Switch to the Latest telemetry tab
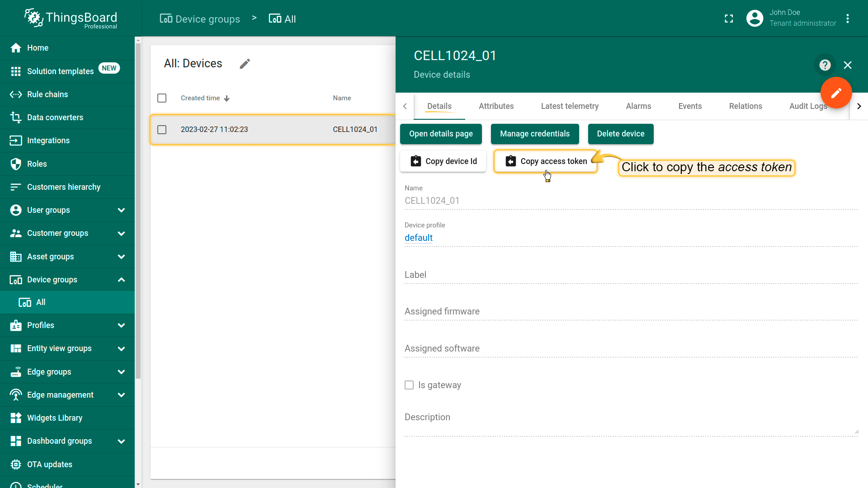This screenshot has width=868, height=488. (x=570, y=106)
